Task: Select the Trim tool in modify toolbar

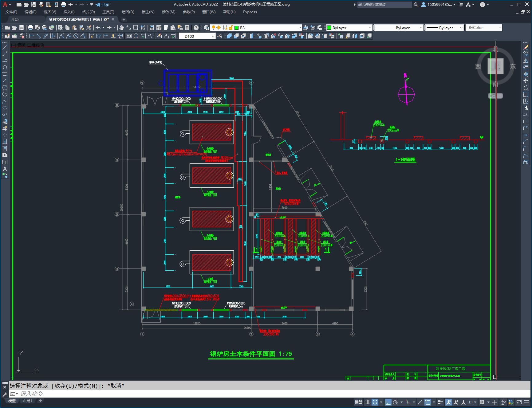Action: (x=526, y=108)
